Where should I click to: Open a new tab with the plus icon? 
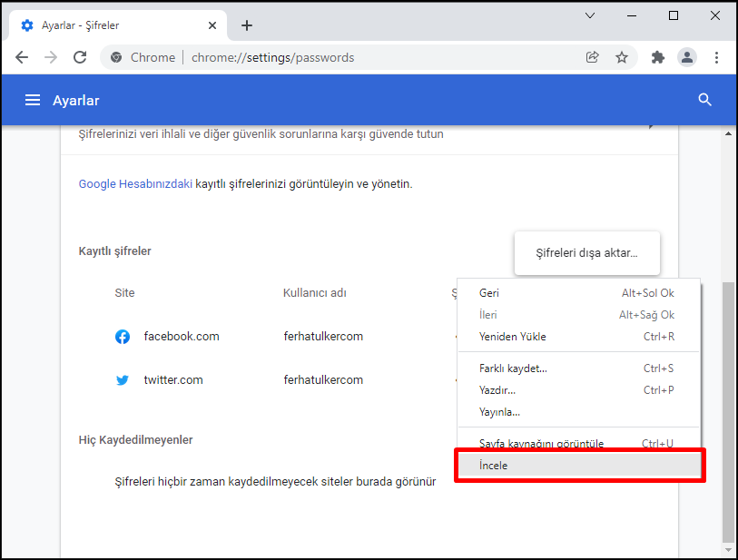(x=247, y=25)
